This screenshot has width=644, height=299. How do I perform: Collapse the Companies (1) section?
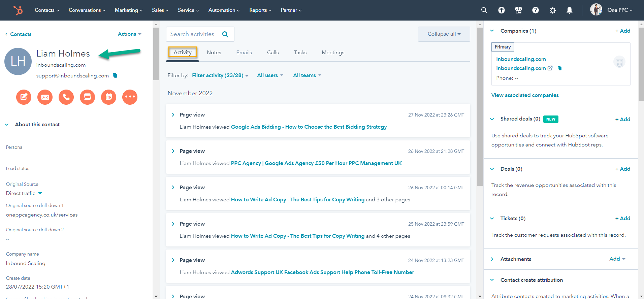coord(492,31)
